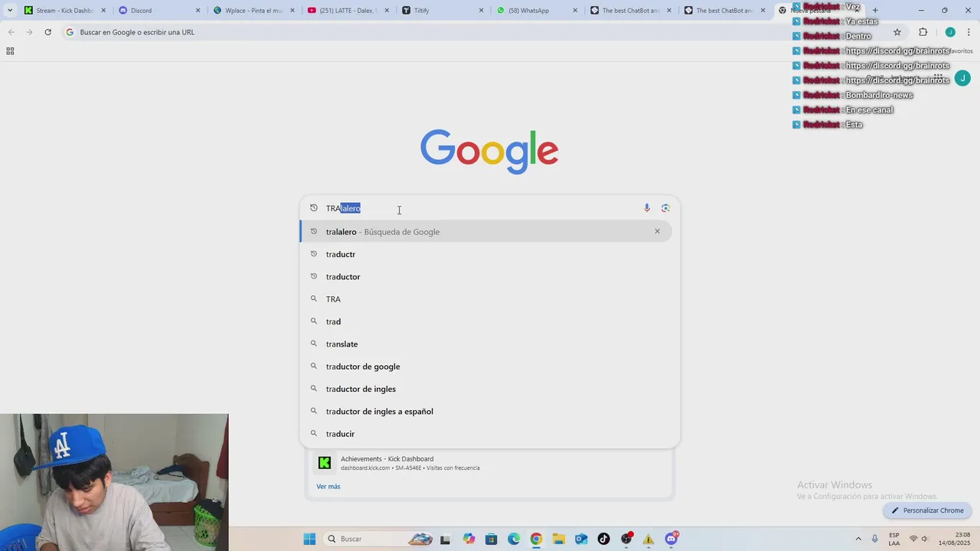This screenshot has width=980, height=551.
Task: Open the yellow warning triangle app in taskbar
Action: (x=648, y=539)
